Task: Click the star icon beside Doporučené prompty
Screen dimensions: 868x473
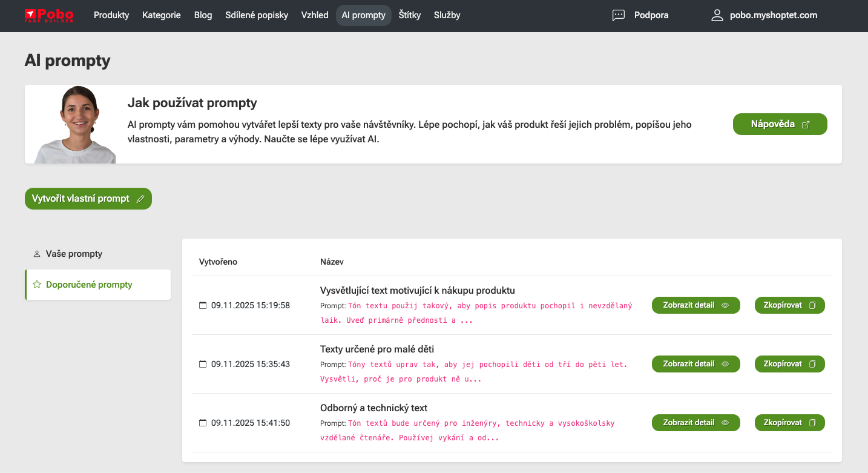Action: pos(37,285)
